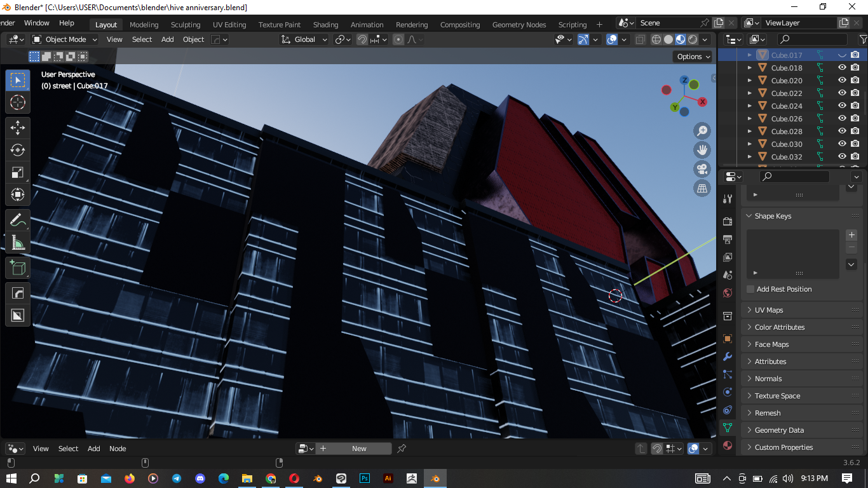Open outliner filter funnel

pos(863,39)
